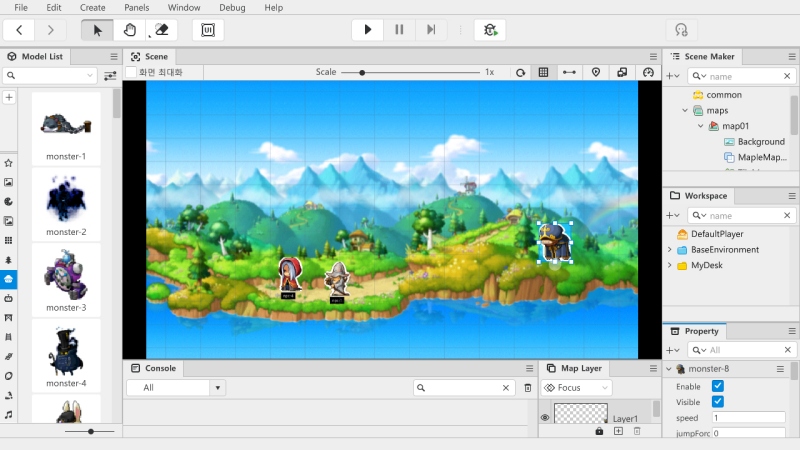Delete console logs with trash icon

click(528, 388)
